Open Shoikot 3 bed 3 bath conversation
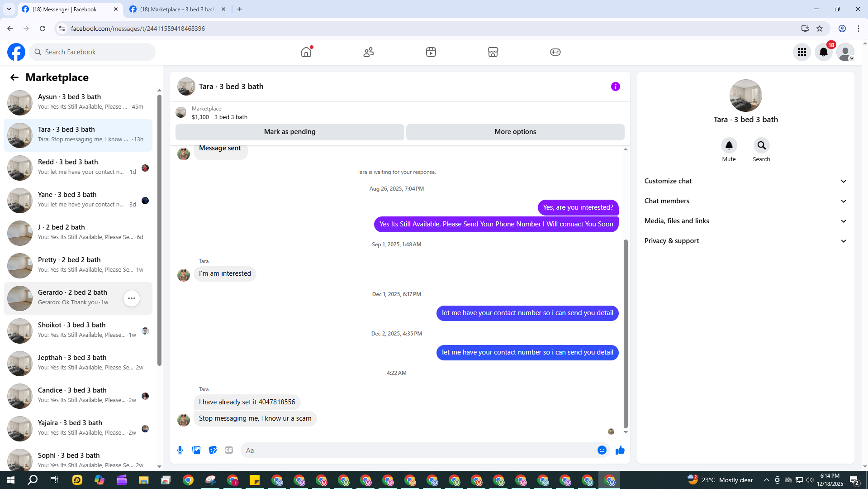The image size is (868, 489). (x=78, y=331)
